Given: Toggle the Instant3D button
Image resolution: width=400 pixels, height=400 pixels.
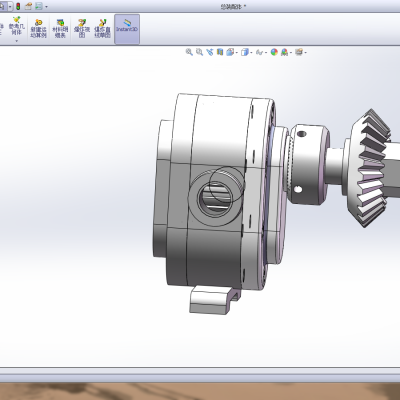Looking at the screenshot, I should pos(127,29).
